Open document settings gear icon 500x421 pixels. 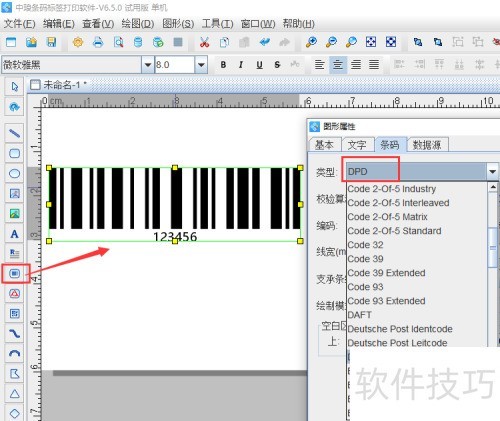pos(78,42)
